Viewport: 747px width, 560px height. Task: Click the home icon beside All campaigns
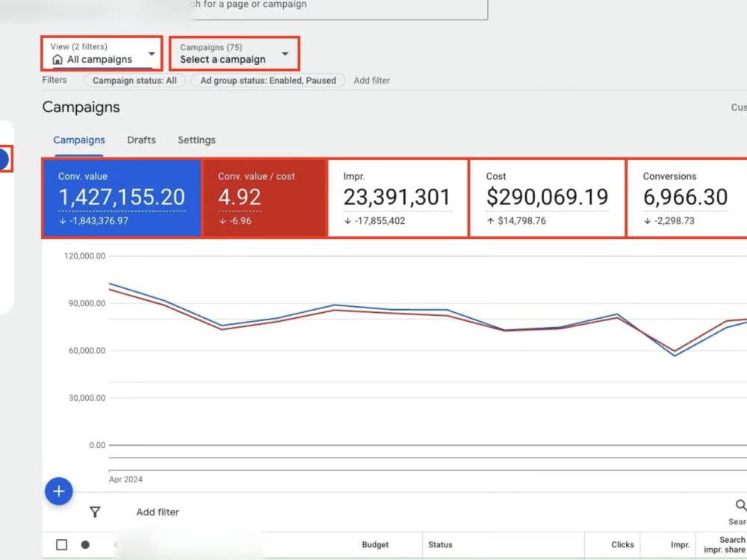click(x=58, y=60)
